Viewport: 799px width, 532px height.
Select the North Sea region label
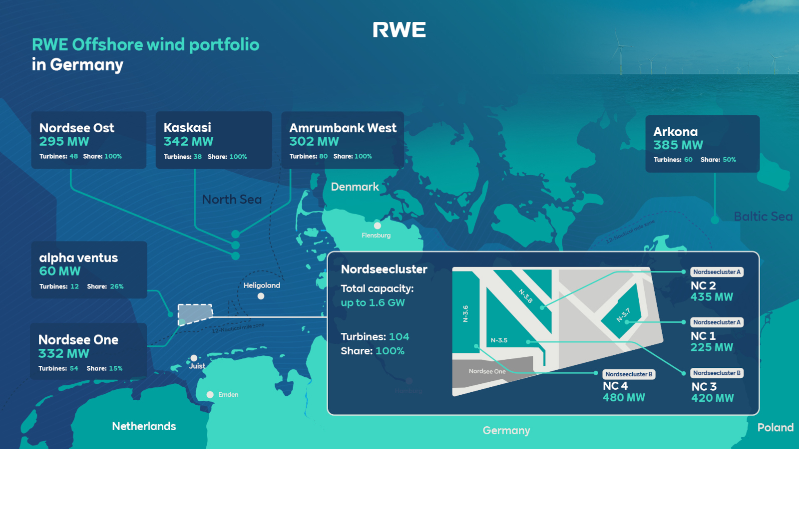[x=232, y=199]
